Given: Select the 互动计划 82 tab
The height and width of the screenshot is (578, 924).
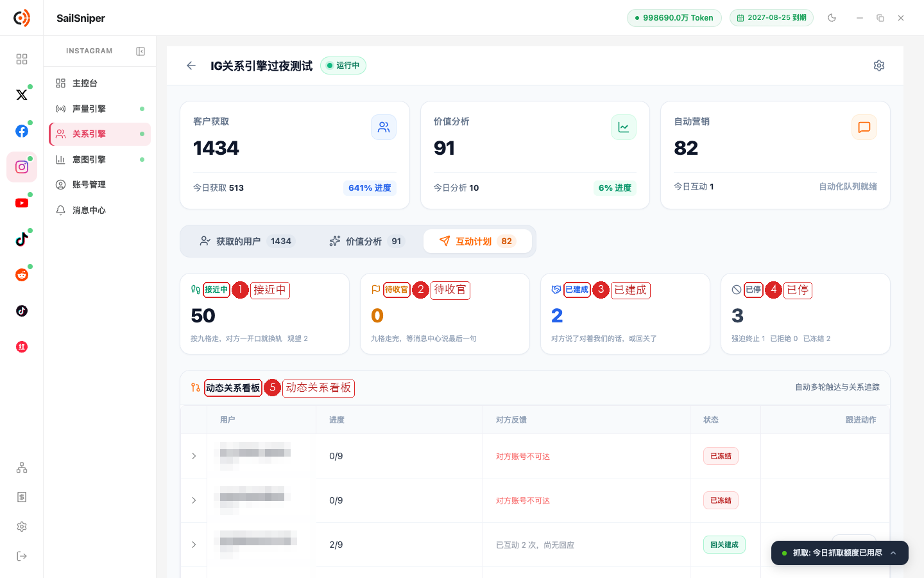Looking at the screenshot, I should point(478,241).
